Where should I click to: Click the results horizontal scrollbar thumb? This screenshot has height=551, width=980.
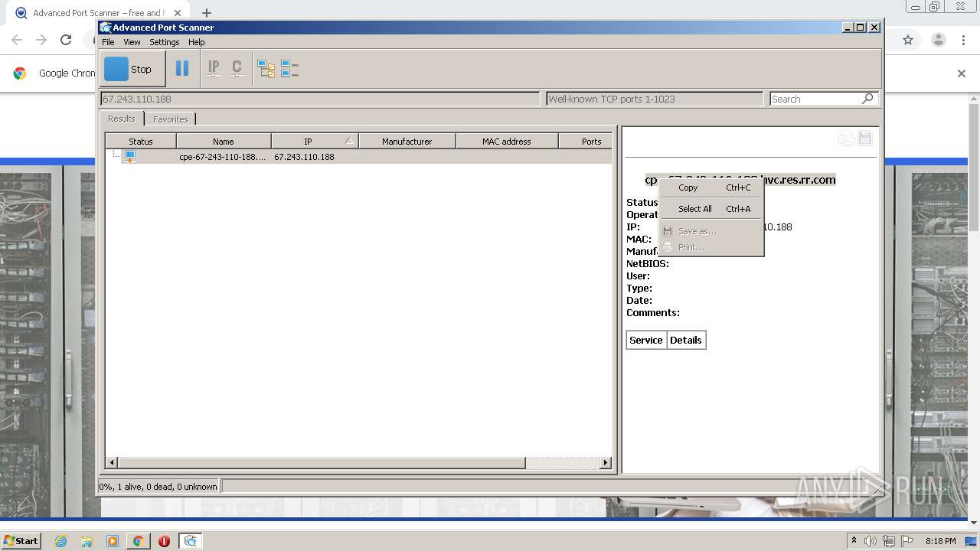[x=322, y=462]
